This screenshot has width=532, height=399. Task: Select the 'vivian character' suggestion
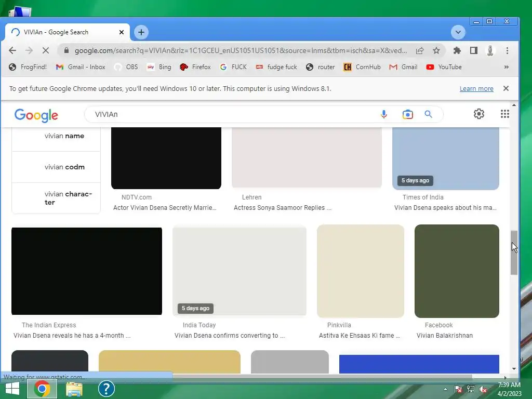click(56, 198)
